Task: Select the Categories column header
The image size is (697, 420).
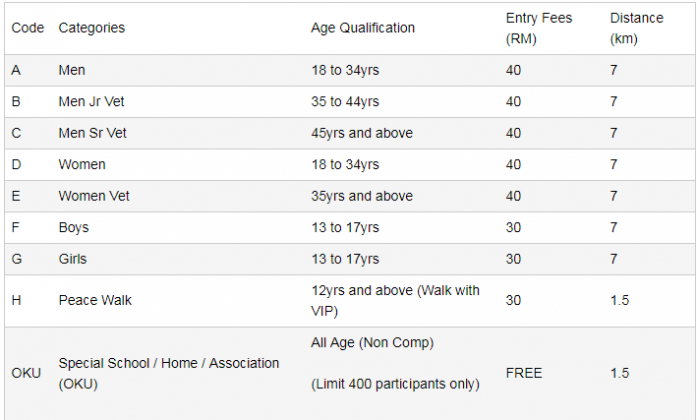Action: point(92,28)
